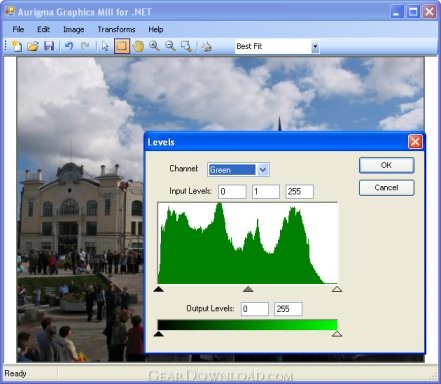Select the zoom to rectangle tool

pos(186,46)
